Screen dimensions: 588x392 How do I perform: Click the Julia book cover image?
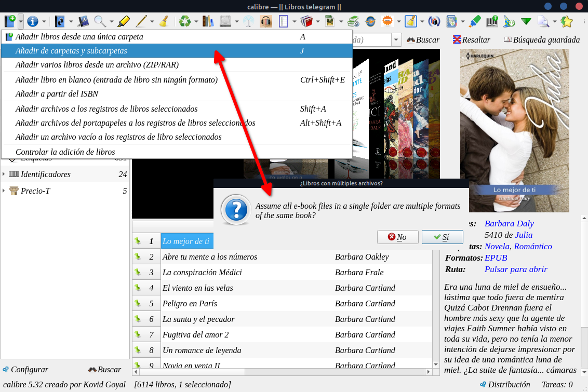click(x=514, y=130)
